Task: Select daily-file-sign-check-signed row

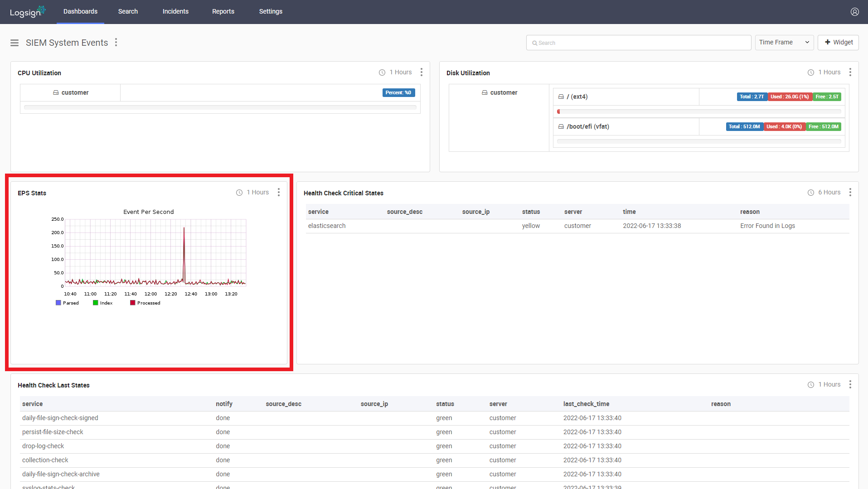Action: point(435,418)
